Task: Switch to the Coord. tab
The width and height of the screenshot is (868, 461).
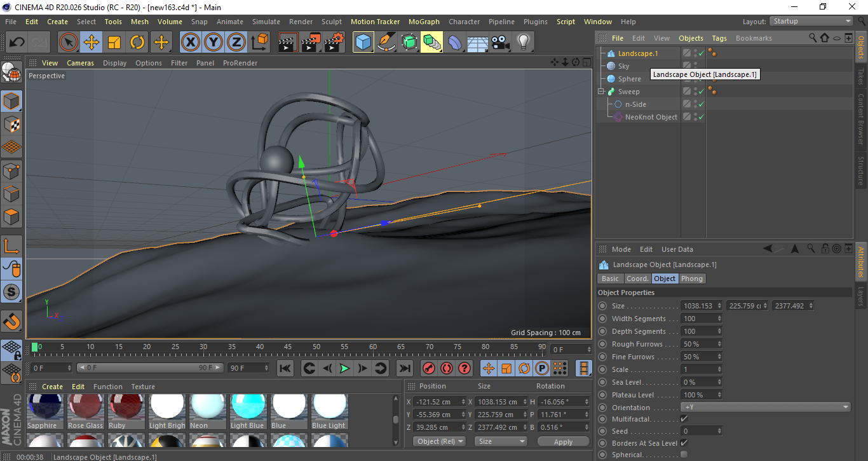Action: [x=637, y=279]
